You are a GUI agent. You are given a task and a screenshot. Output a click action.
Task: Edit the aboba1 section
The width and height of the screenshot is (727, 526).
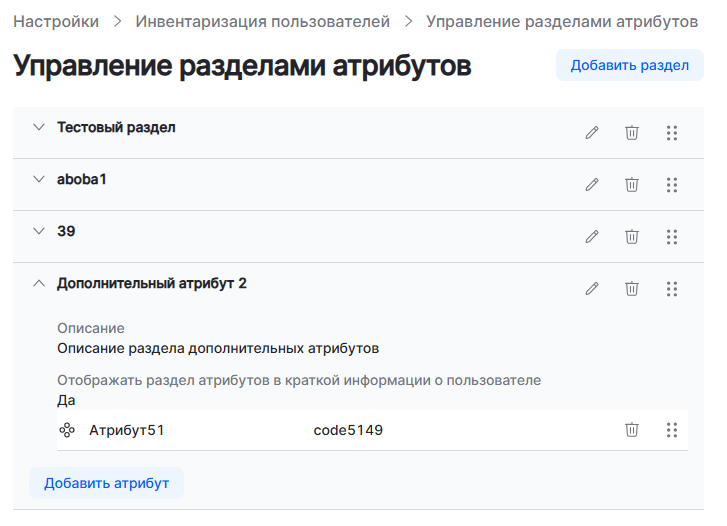pyautogui.click(x=592, y=184)
